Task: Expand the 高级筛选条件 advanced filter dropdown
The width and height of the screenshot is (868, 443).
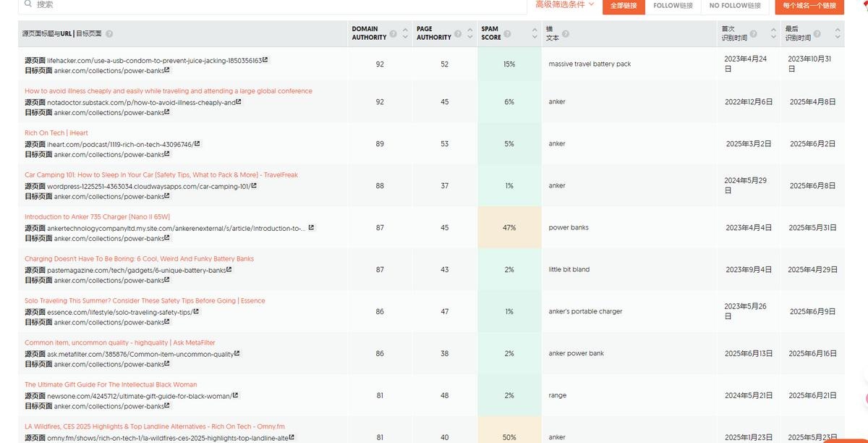Action: coord(565,4)
